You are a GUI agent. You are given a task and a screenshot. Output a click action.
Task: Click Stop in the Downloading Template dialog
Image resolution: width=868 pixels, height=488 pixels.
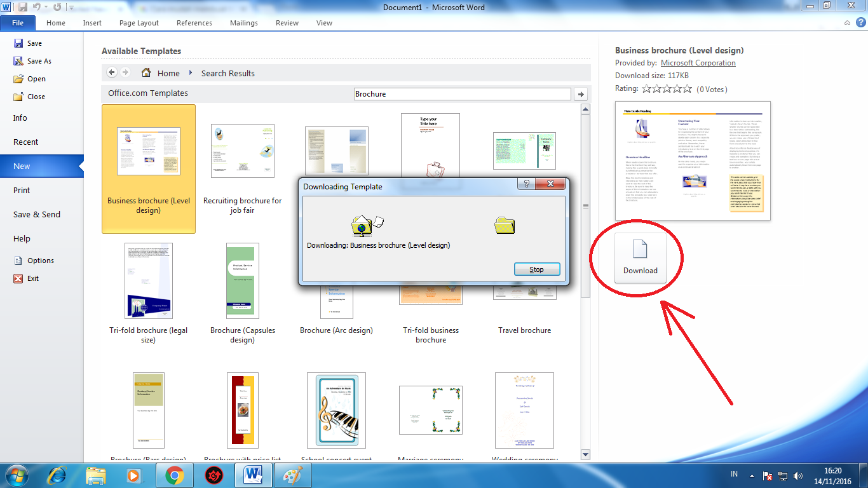coord(537,269)
